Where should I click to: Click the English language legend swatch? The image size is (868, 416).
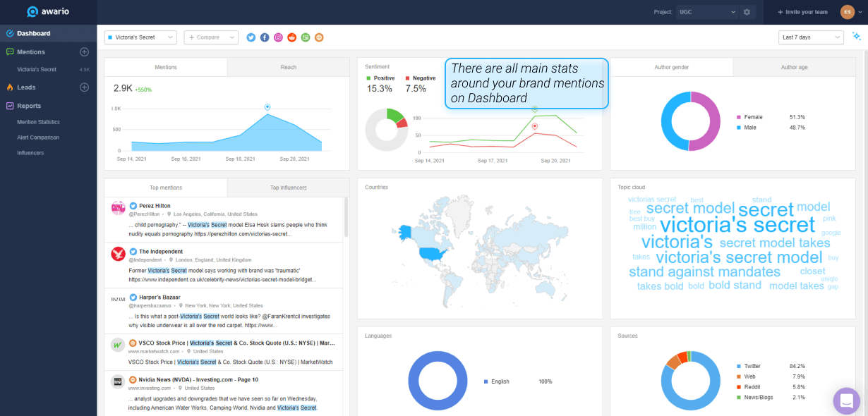[486, 381]
